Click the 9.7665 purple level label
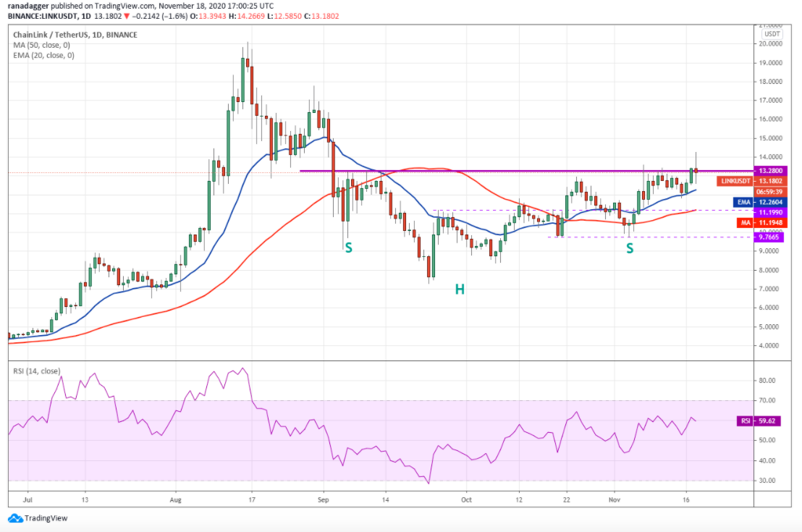The height and width of the screenshot is (532, 802). click(x=769, y=237)
